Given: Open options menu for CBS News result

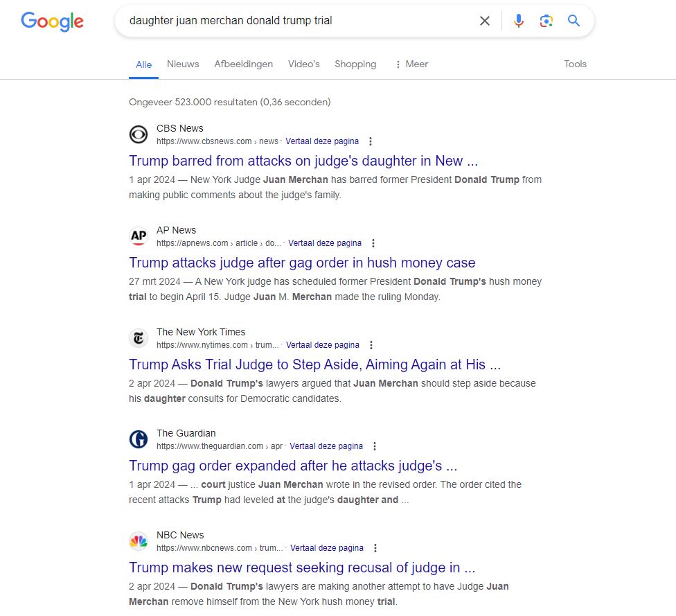Looking at the screenshot, I should point(371,141).
